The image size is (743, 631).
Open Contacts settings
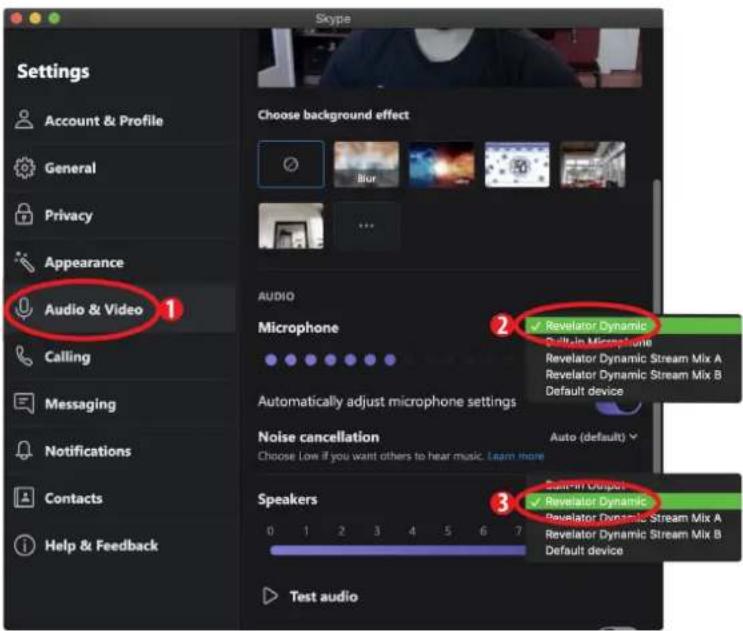point(121,498)
